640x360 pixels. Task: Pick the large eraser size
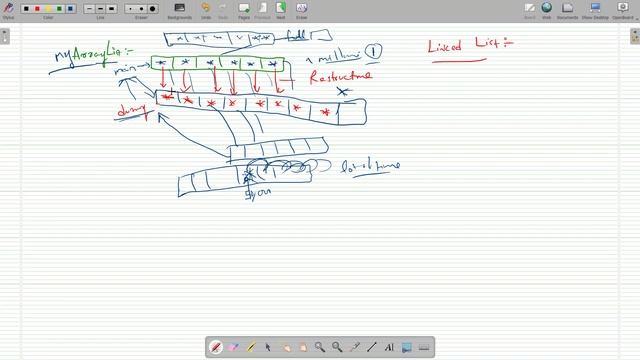(153, 9)
